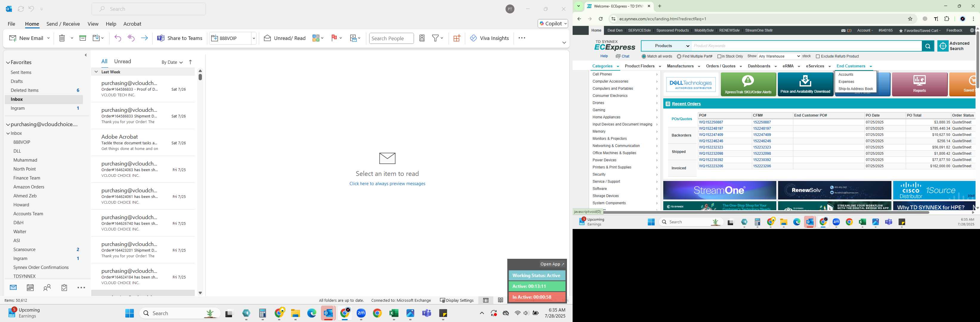Open Microsoft Teams from the Windows taskbar
The image size is (980, 322).
click(x=426, y=314)
